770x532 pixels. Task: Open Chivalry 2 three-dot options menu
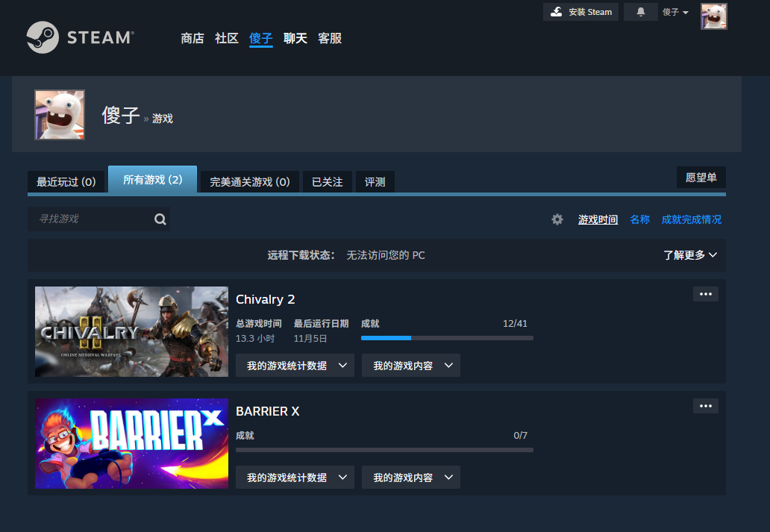[x=705, y=294]
